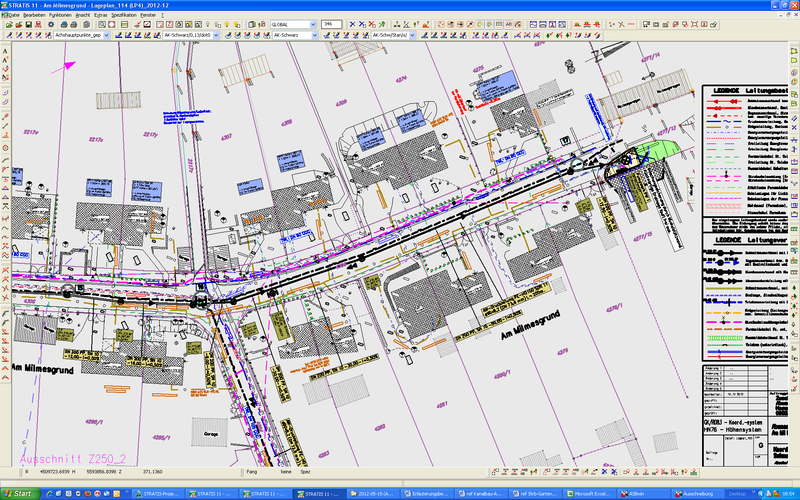Switch to the ASBwin taskbar window
The image size is (800, 500).
pos(643,494)
